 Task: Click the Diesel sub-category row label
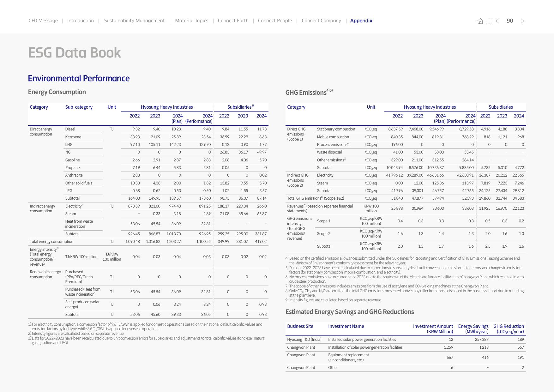click(70, 129)
